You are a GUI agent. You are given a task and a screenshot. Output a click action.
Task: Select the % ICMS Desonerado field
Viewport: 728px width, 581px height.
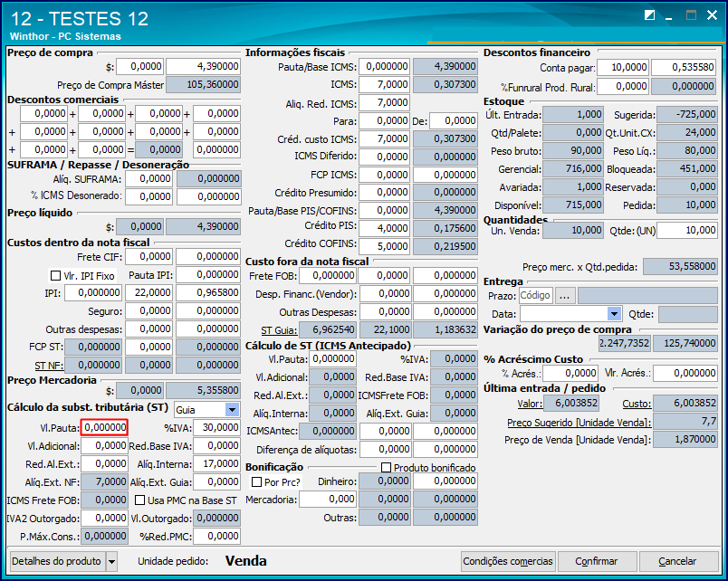(148, 196)
